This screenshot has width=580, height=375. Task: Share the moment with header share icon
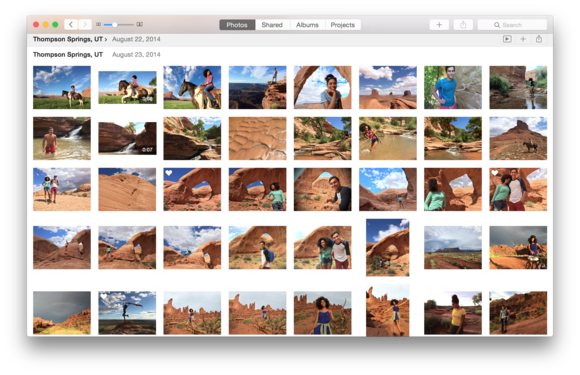click(539, 39)
